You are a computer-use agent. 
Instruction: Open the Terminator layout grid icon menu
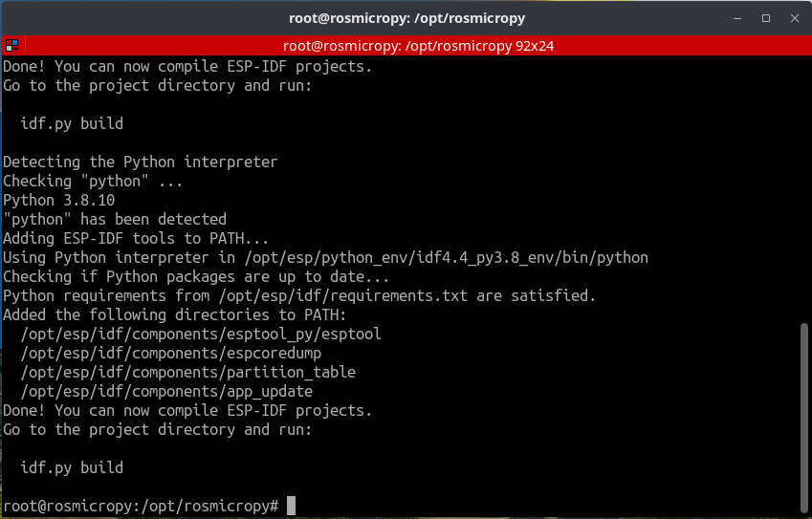[11, 46]
